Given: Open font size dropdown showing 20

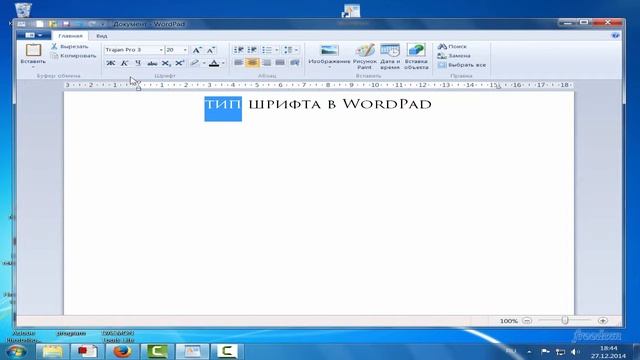Looking at the screenshot, I should 185,50.
